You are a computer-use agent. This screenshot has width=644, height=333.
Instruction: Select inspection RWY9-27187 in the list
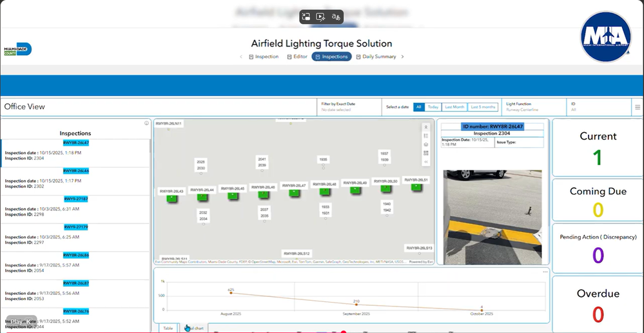tap(75, 209)
